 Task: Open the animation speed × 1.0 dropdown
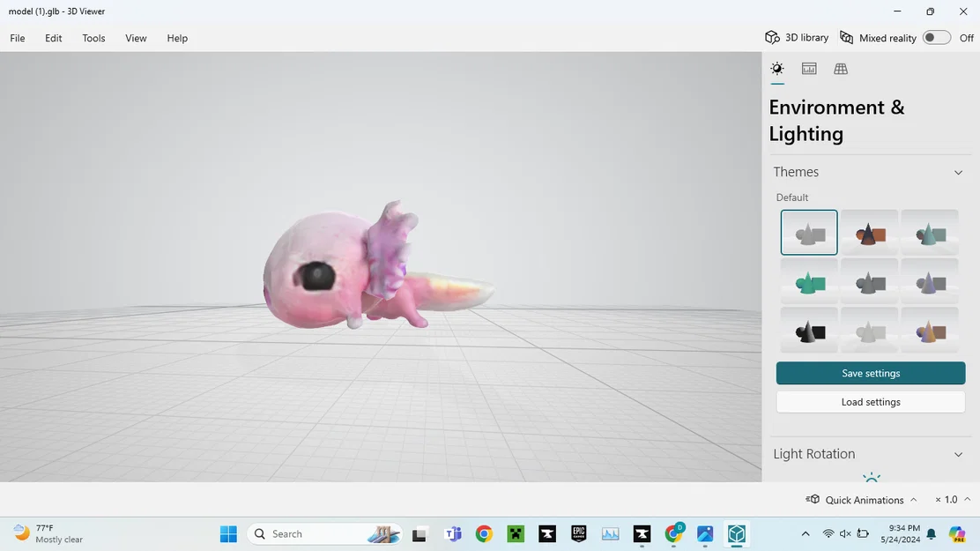point(953,500)
